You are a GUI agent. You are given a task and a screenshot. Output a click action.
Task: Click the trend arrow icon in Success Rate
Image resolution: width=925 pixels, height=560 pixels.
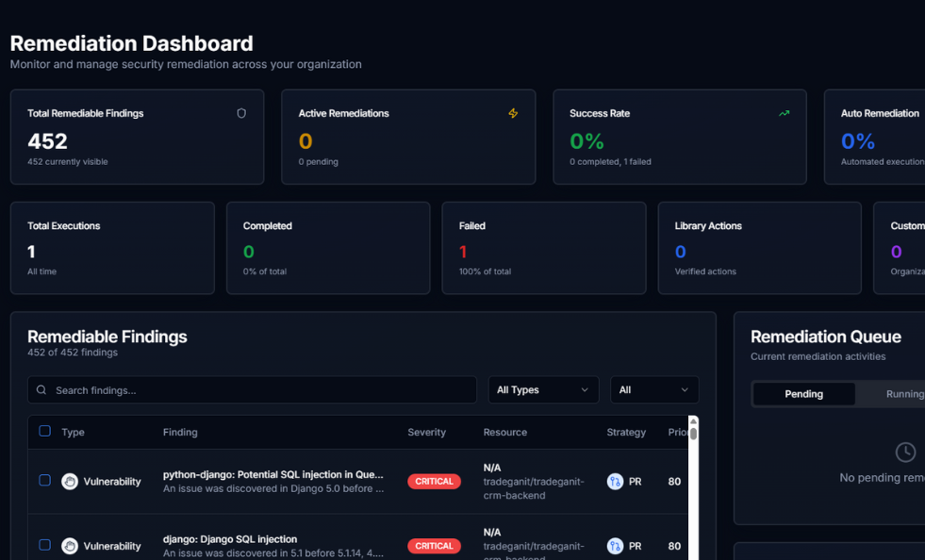click(x=784, y=113)
